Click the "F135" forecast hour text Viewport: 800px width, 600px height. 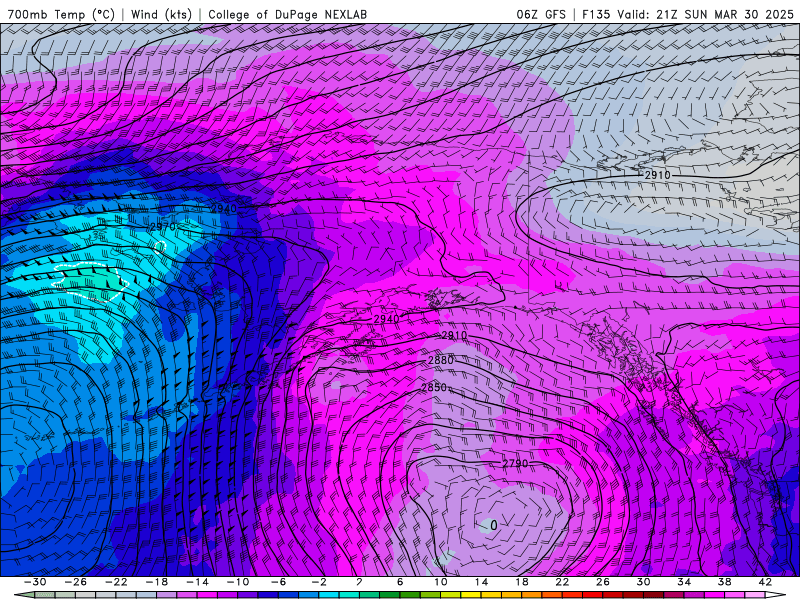coord(596,14)
